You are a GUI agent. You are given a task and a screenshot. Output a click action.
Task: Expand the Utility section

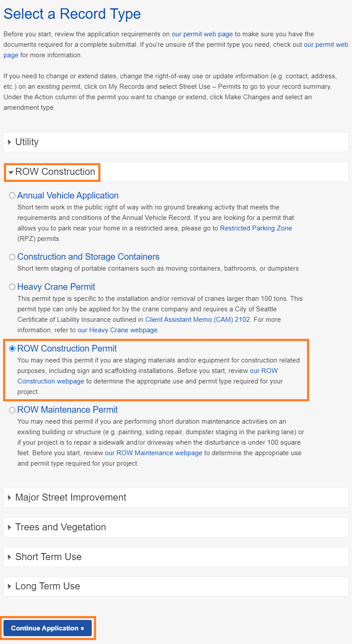[x=27, y=142]
